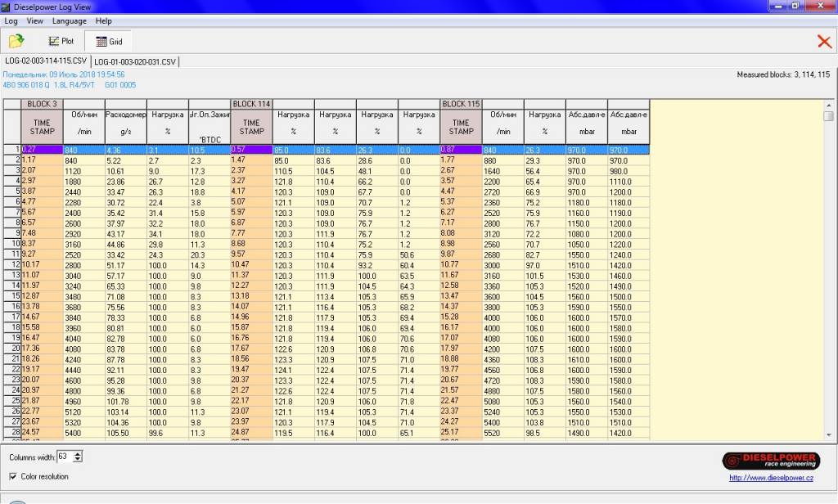Toggle the Color resolution checkbox
Image resolution: width=838 pixels, height=504 pixels.
pyautogui.click(x=13, y=476)
